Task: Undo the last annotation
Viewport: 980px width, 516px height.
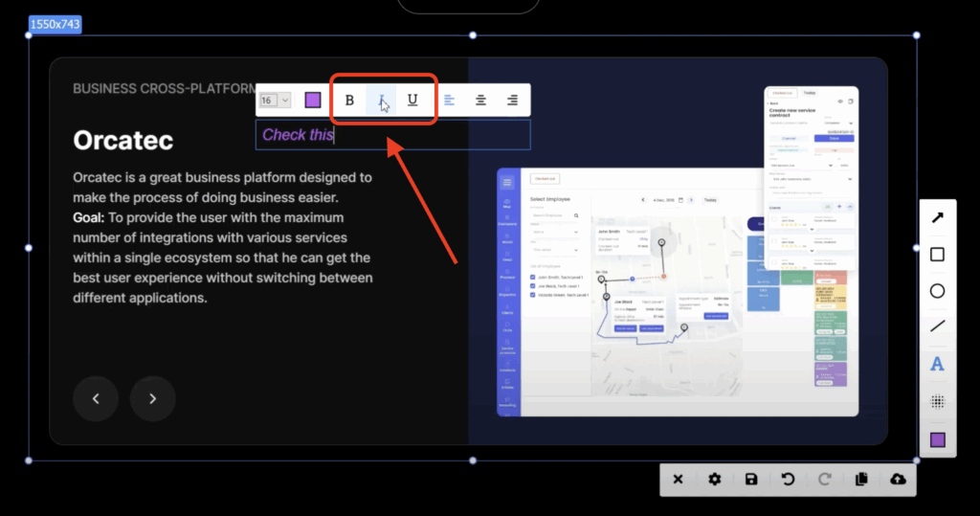Action: click(789, 480)
